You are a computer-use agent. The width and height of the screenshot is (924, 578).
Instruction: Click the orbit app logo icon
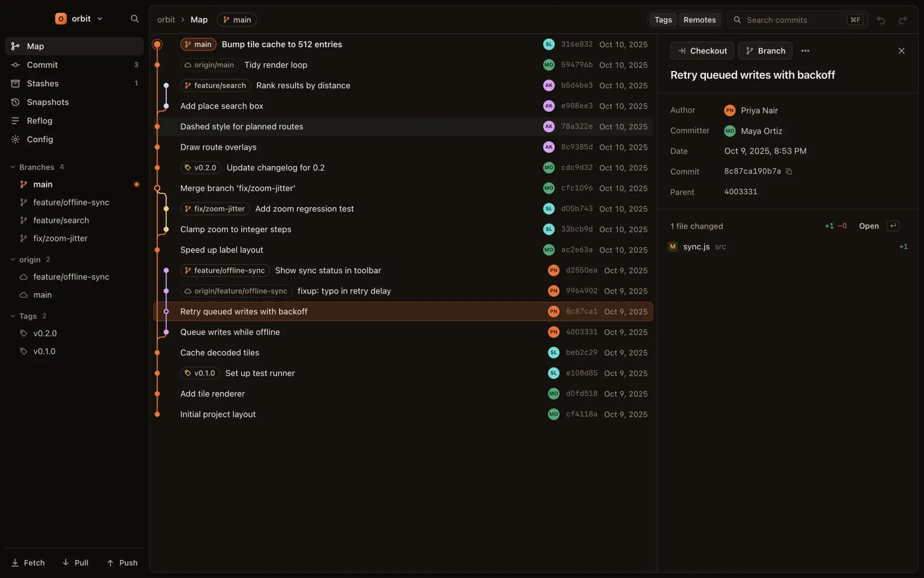(x=61, y=19)
